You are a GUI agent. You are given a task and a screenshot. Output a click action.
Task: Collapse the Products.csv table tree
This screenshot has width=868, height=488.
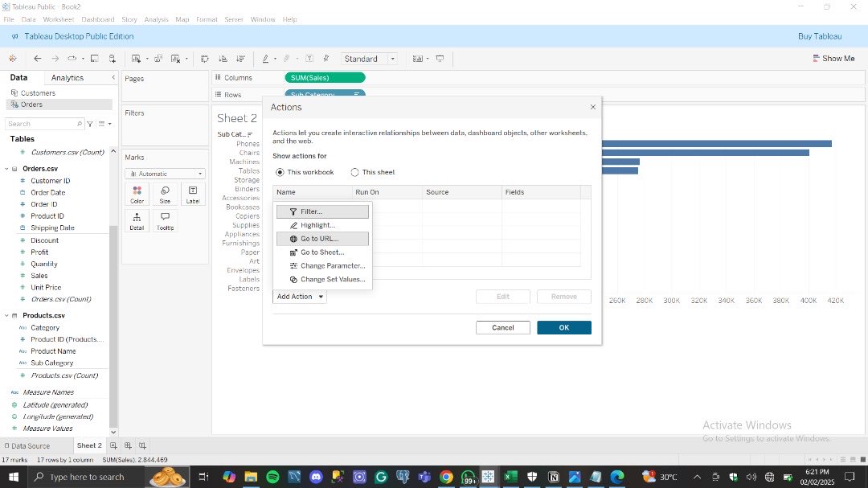[6, 315]
